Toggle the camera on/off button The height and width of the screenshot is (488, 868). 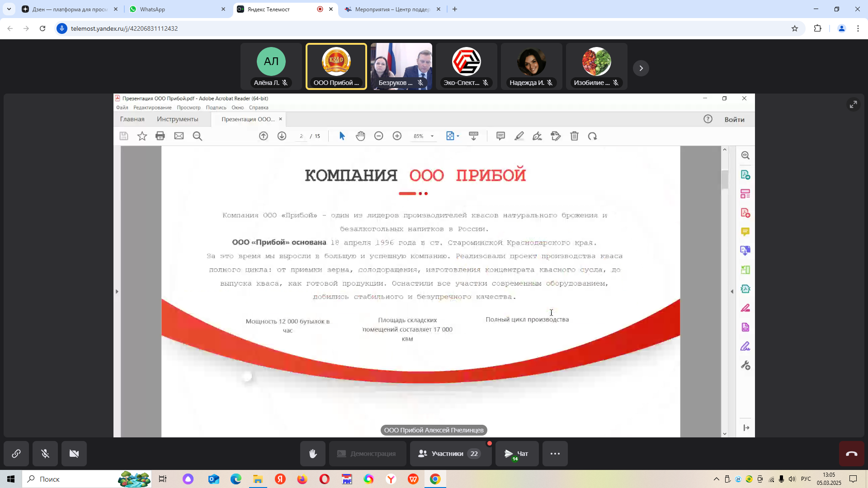coord(74,454)
